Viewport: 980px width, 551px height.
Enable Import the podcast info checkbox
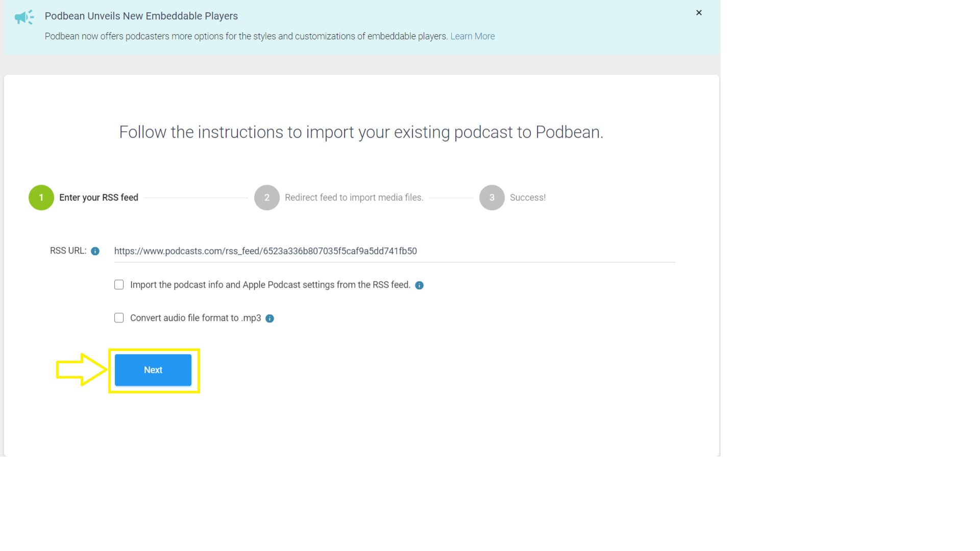coord(119,285)
